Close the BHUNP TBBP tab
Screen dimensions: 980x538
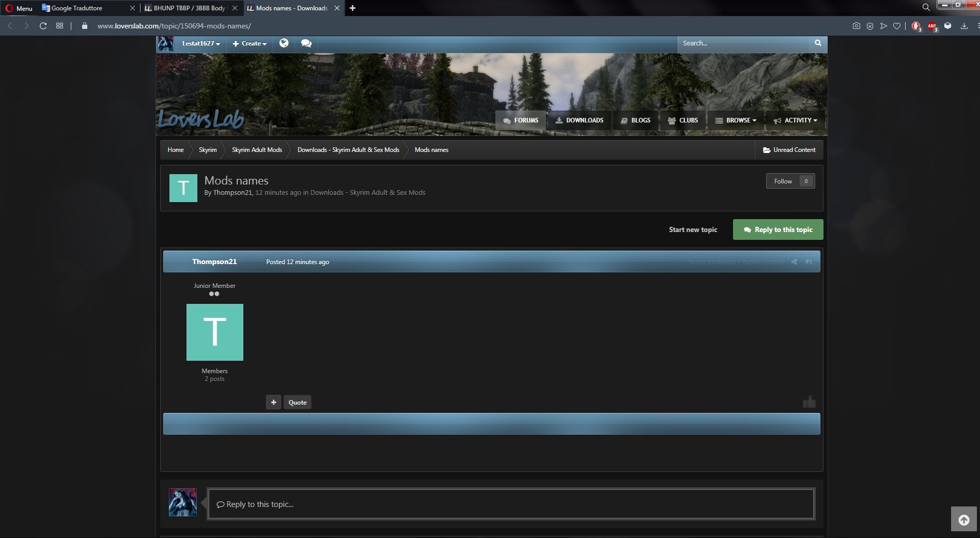[235, 8]
